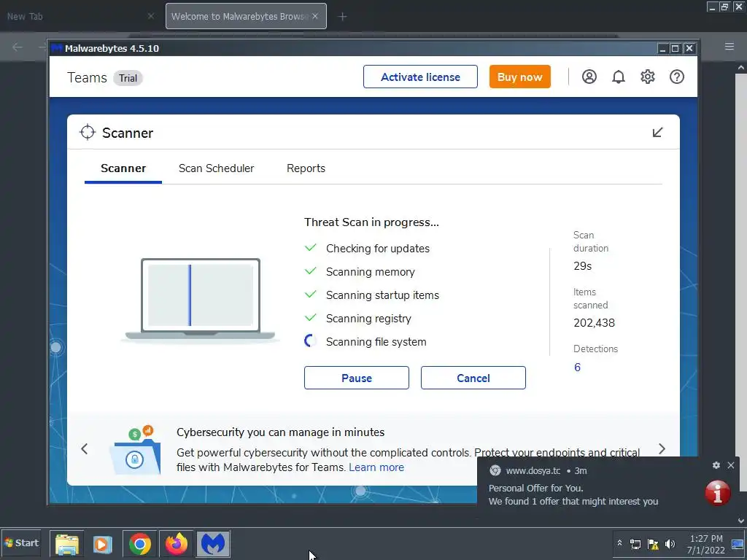This screenshot has width=747, height=560.
Task: Click the show desktop icon in the tray
Action: tap(738, 544)
